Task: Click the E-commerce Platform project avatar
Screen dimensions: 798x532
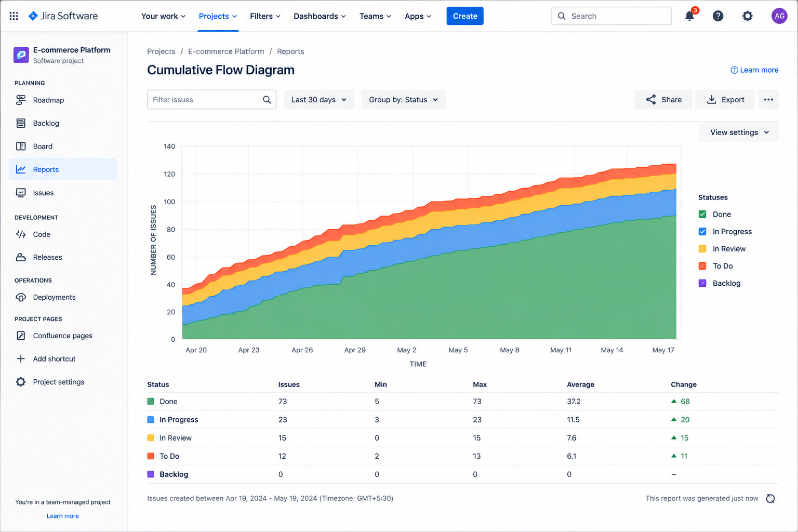Action: coord(21,55)
